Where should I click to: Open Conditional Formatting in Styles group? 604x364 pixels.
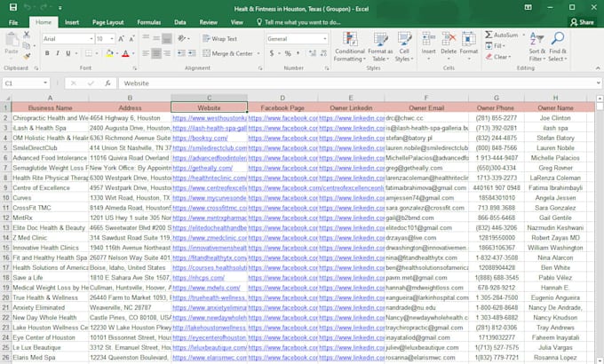point(349,46)
